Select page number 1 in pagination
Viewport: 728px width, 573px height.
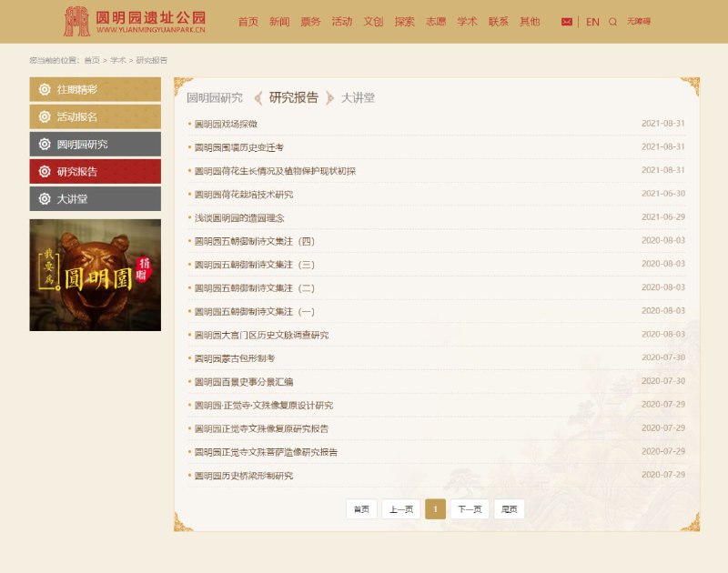point(434,508)
